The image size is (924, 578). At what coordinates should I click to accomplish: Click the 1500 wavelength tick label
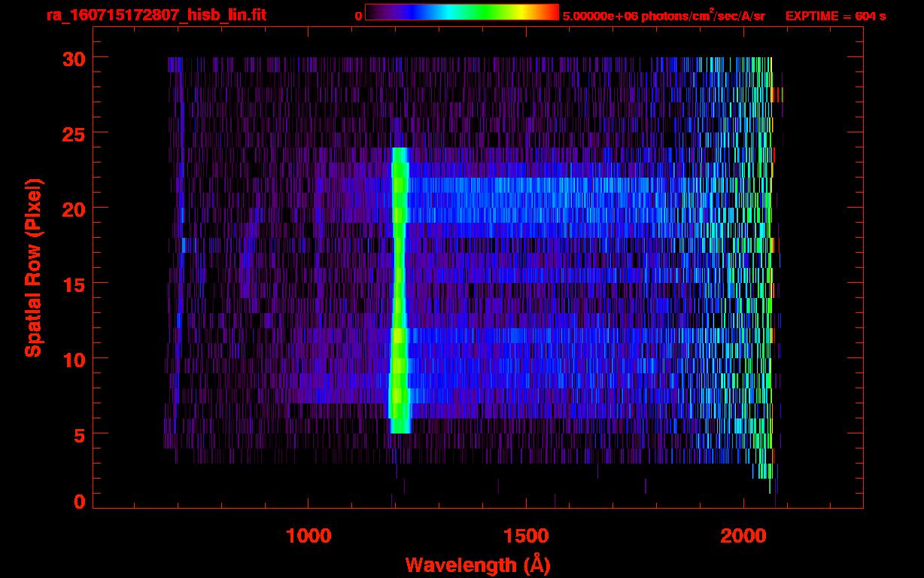click(x=526, y=536)
